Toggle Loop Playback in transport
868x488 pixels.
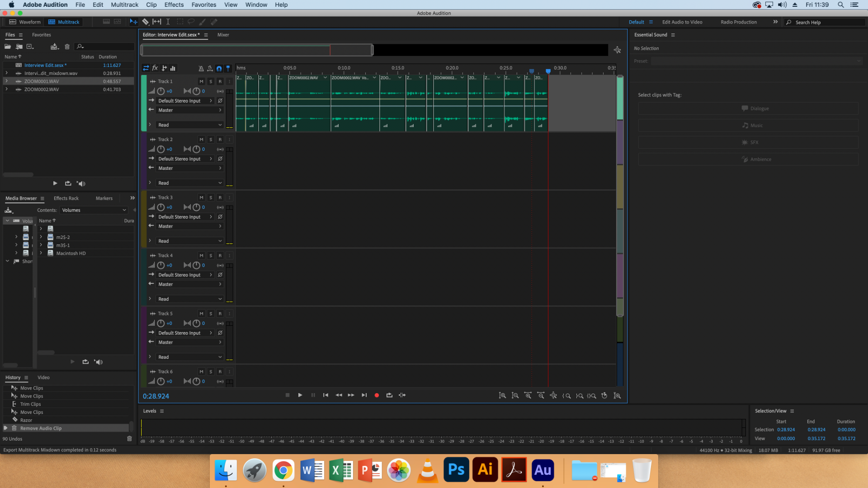[389, 395]
